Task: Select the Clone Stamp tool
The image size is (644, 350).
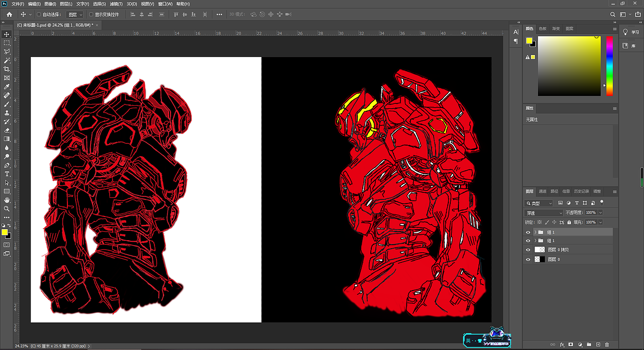Action: [7, 113]
